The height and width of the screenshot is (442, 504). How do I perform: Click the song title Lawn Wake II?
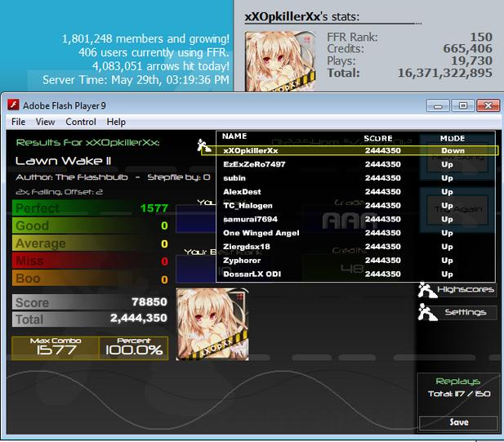64,161
